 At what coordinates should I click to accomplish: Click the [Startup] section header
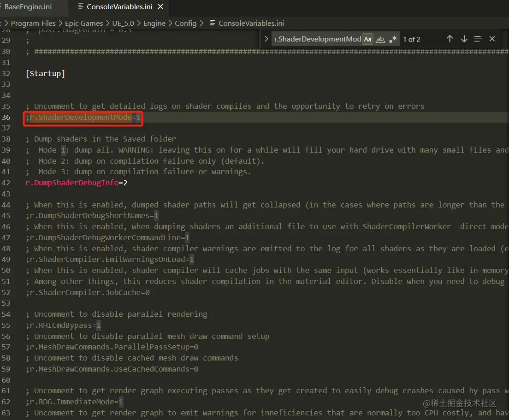(x=46, y=73)
